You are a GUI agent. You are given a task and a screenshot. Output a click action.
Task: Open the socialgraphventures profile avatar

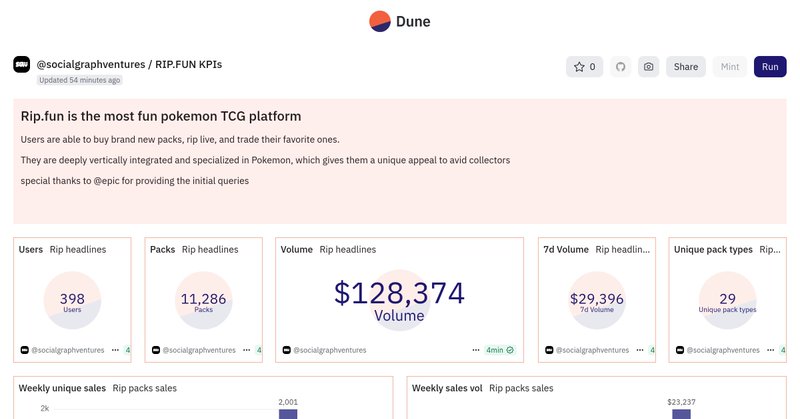coord(21,64)
